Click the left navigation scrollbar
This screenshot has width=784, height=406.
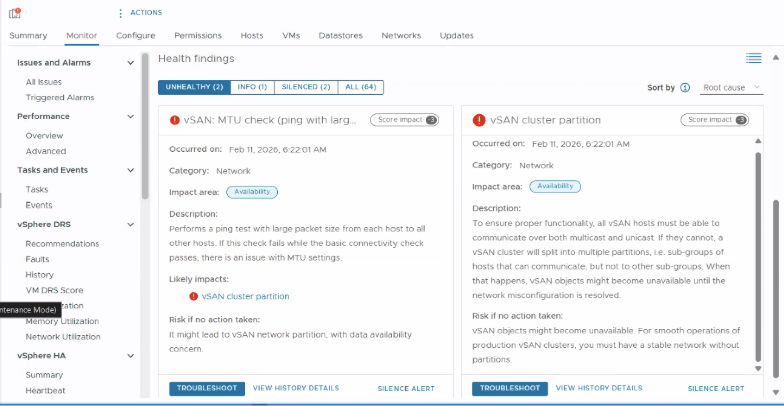pyautogui.click(x=145, y=126)
